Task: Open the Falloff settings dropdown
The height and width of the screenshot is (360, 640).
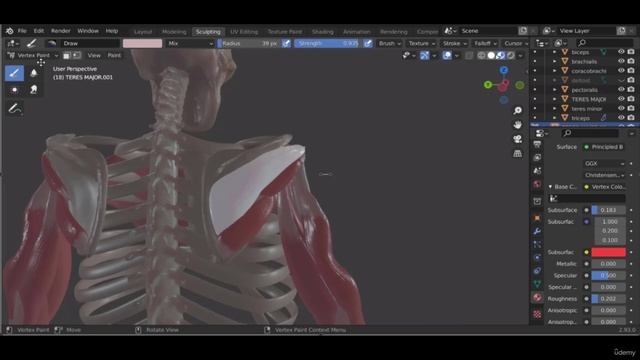Action: pyautogui.click(x=485, y=43)
